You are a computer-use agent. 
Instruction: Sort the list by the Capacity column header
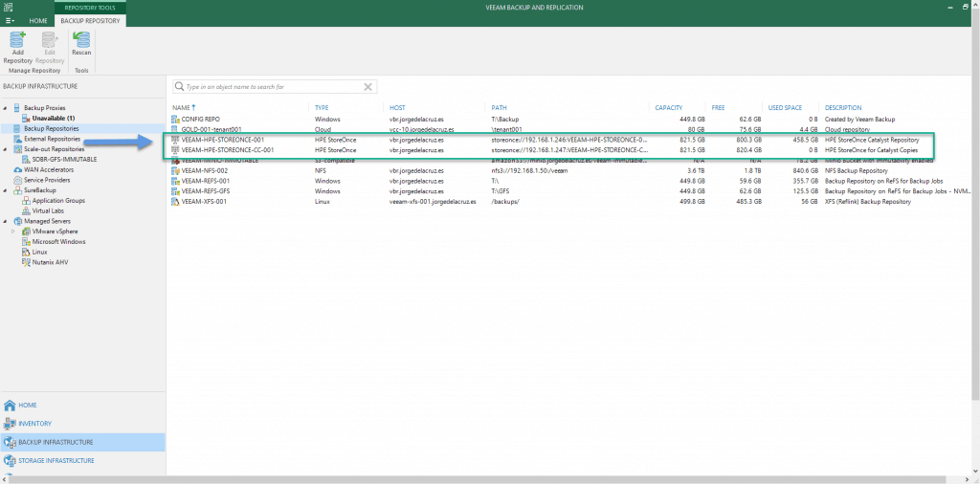point(668,108)
